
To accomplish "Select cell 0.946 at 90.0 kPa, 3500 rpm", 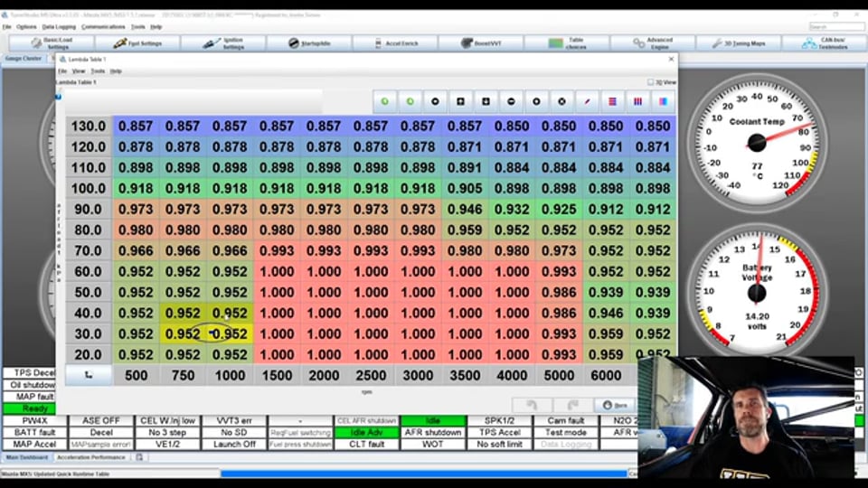I will pyautogui.click(x=465, y=209).
